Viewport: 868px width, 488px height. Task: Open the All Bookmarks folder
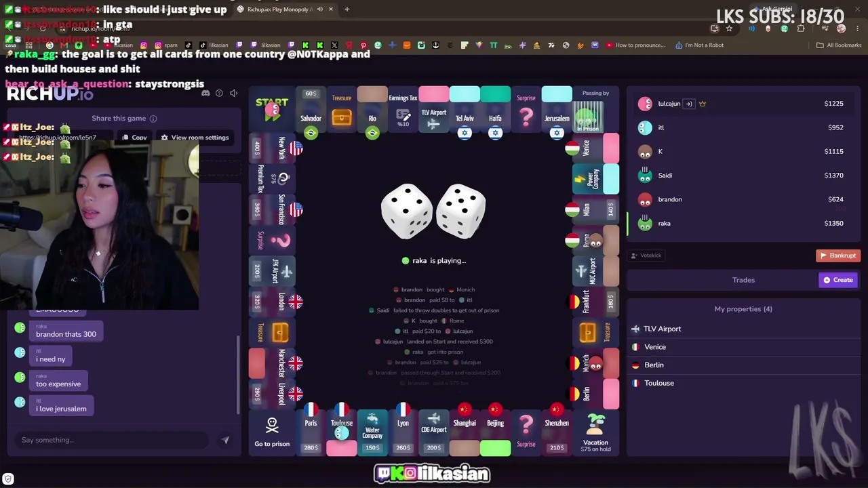point(839,45)
